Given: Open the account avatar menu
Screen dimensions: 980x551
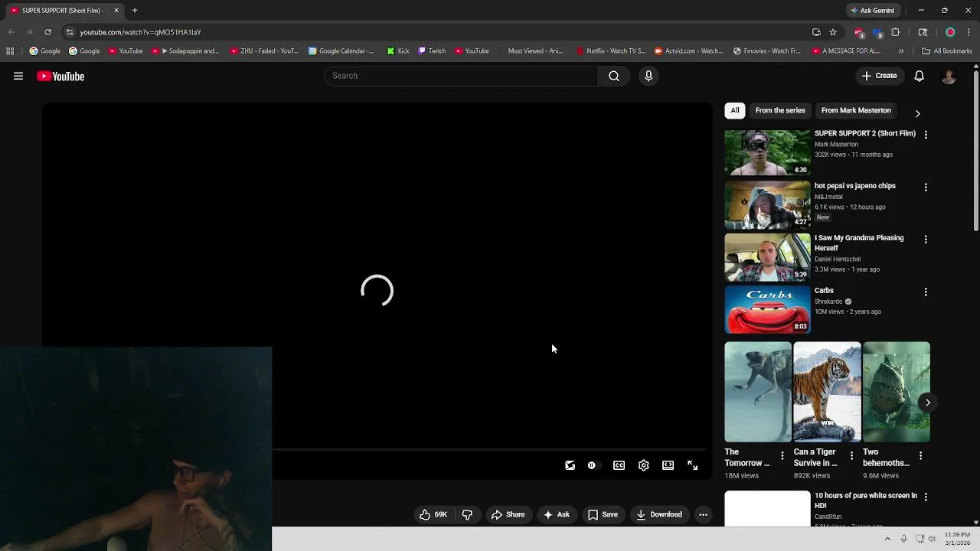Looking at the screenshot, I should (949, 76).
